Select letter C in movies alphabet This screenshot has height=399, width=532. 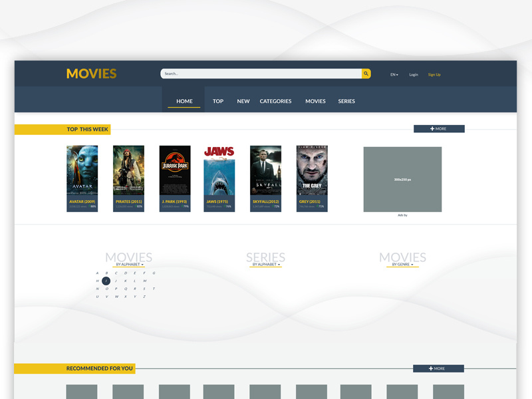coord(116,273)
